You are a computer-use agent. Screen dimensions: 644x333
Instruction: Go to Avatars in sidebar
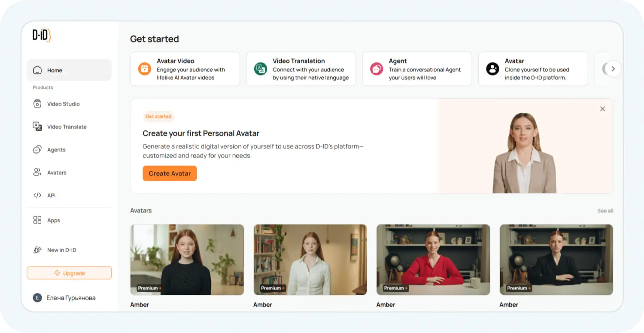pyautogui.click(x=57, y=173)
